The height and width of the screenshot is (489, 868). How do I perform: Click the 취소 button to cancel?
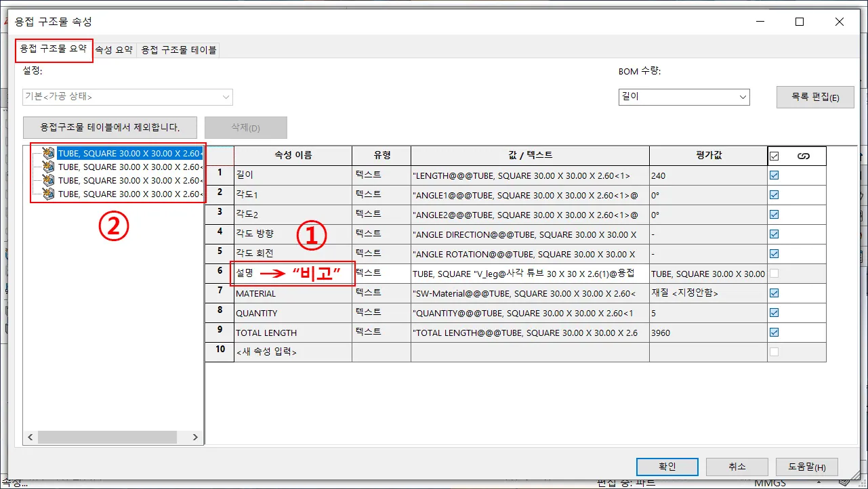[x=737, y=466]
